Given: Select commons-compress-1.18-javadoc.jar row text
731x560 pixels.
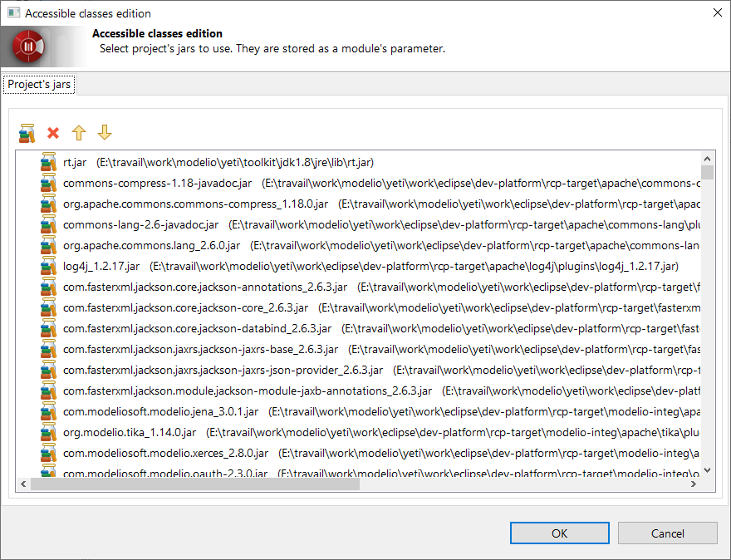Looking at the screenshot, I should point(381,183).
